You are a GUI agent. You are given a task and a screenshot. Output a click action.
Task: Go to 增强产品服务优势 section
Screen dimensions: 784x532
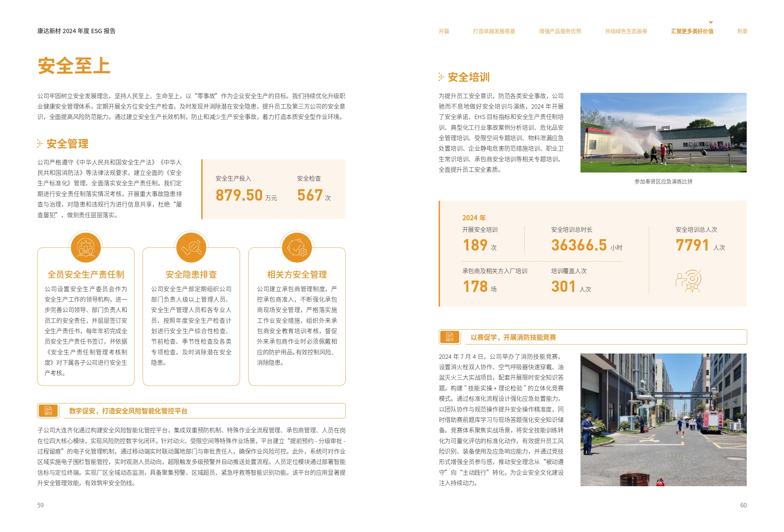[560, 31]
